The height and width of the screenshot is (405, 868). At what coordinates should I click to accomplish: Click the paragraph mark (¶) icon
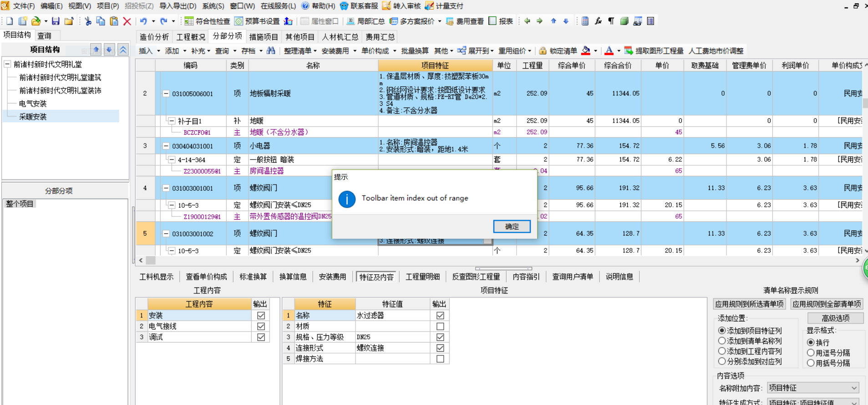click(611, 21)
